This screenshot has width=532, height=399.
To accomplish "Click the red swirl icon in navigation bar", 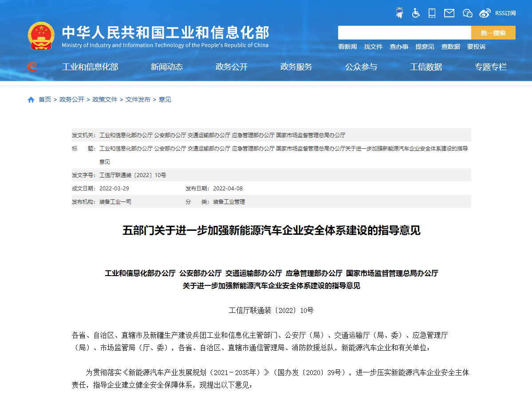I will (32, 67).
